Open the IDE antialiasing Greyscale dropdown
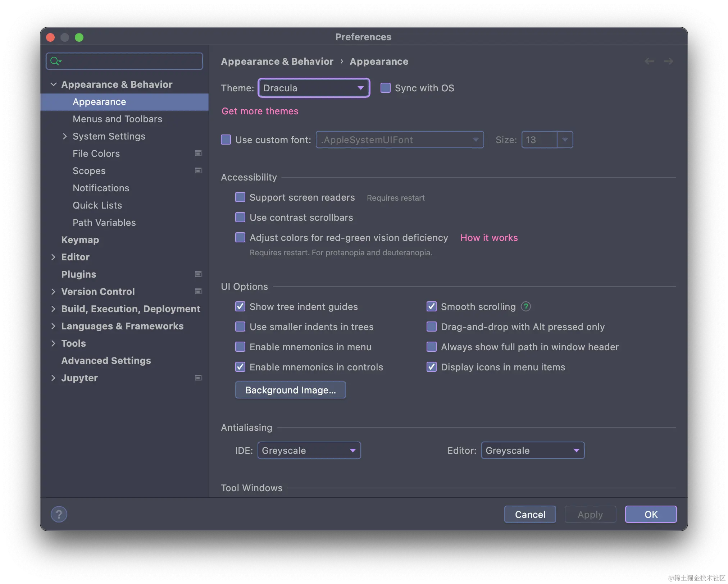The width and height of the screenshot is (728, 584). point(309,451)
